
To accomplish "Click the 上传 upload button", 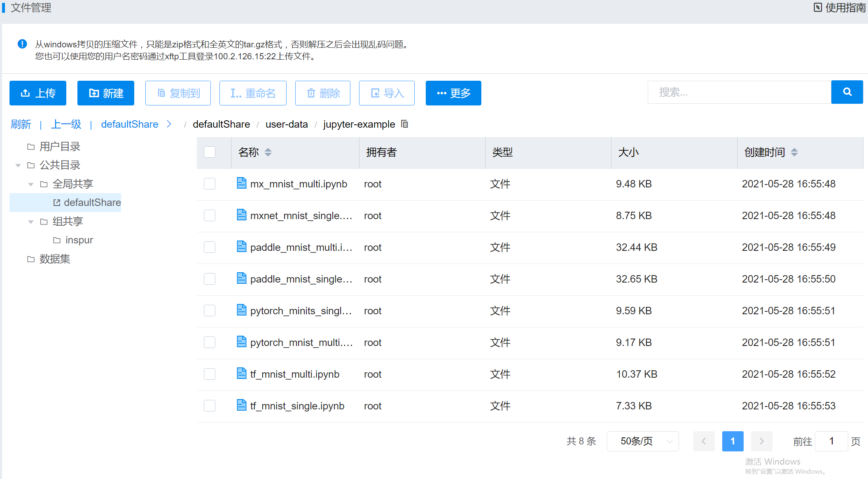I will coord(38,93).
